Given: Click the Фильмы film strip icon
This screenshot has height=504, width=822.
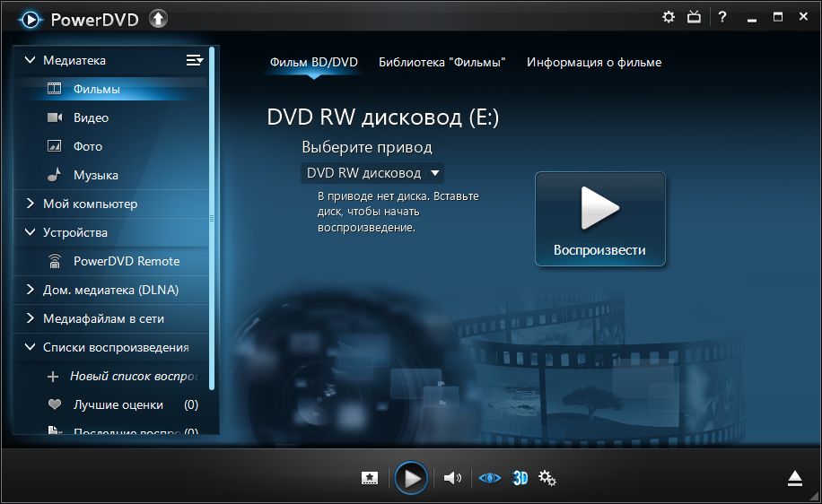Looking at the screenshot, I should coord(55,89).
